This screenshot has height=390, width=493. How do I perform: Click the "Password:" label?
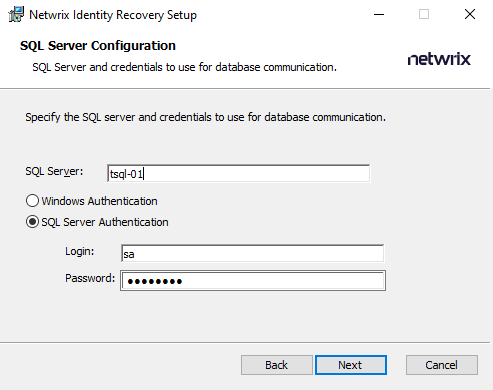[90, 278]
